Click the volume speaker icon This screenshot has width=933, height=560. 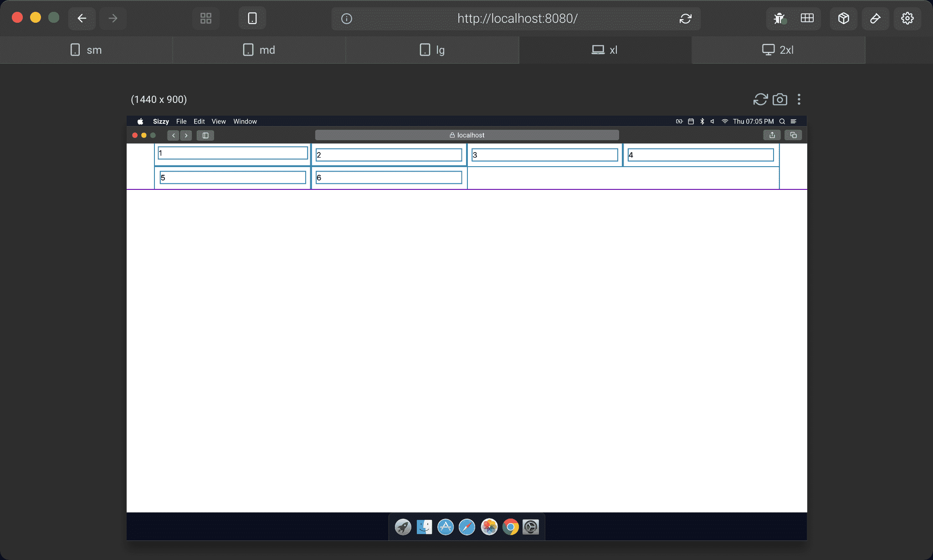[x=713, y=122]
